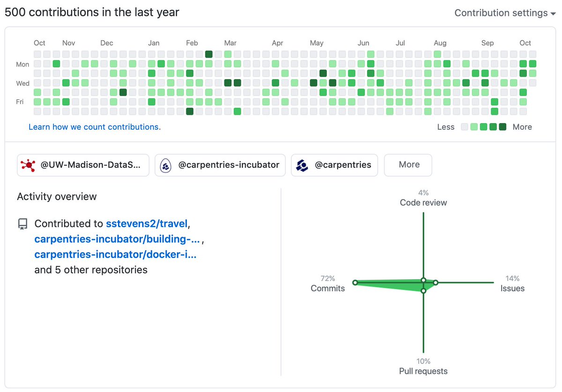The height and width of the screenshot is (392, 562).
Task: Click the 'Jul' month label
Action: tap(400, 43)
